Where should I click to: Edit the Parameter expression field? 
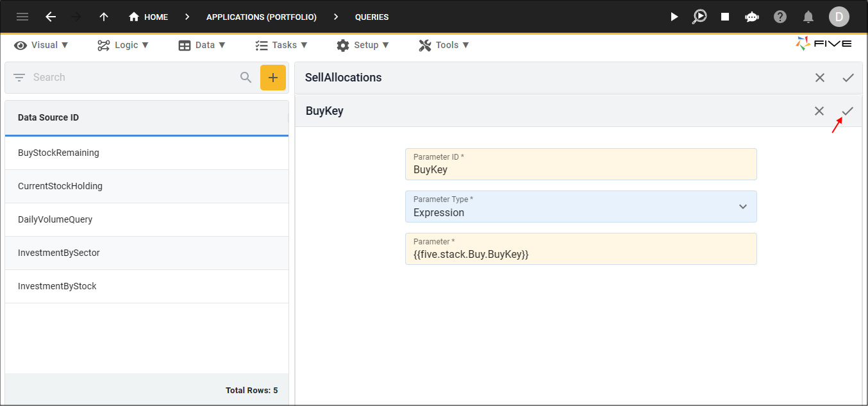point(581,249)
